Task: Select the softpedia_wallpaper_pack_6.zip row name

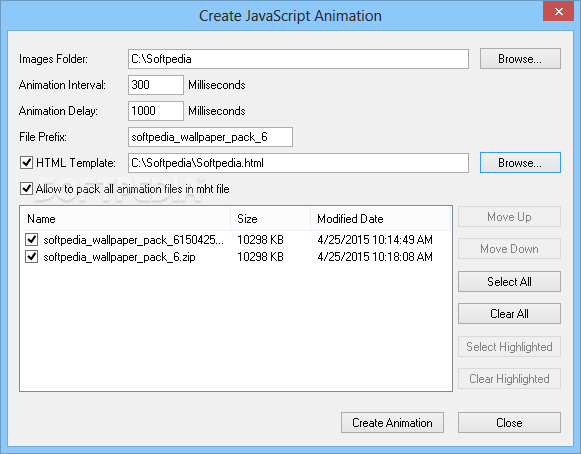Action: [119, 257]
